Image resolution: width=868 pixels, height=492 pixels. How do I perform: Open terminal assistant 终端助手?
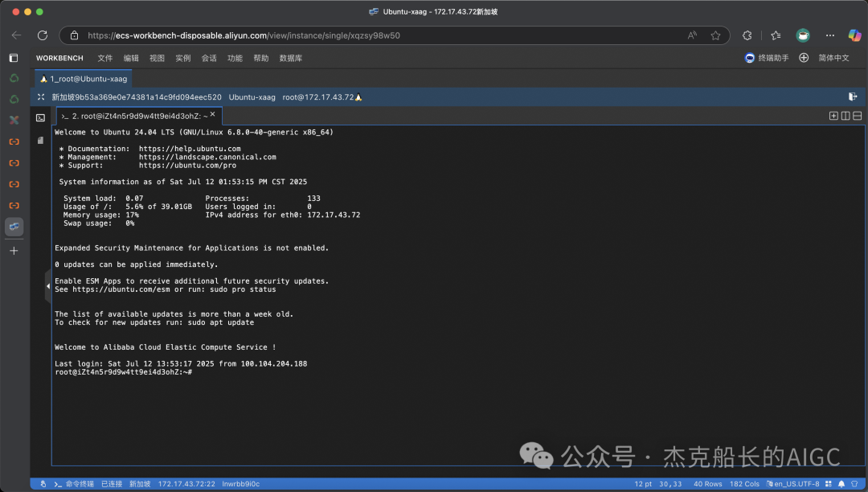click(767, 58)
